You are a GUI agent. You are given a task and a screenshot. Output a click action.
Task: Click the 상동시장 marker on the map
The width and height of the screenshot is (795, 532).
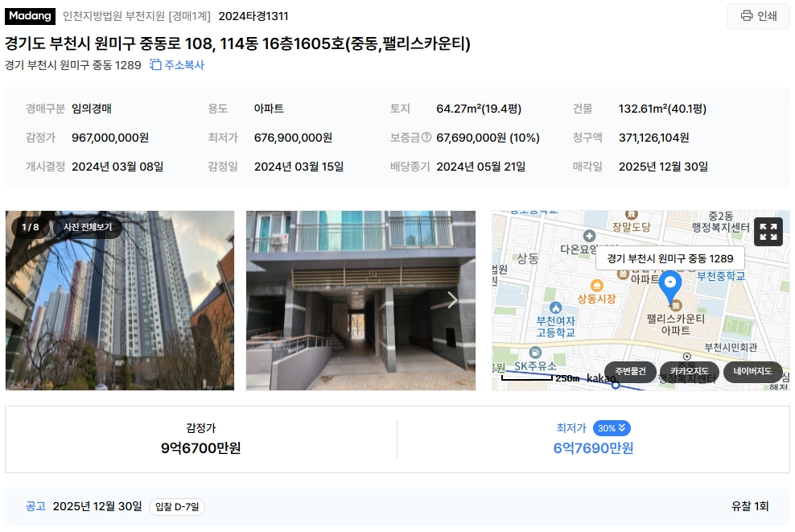[x=597, y=286]
